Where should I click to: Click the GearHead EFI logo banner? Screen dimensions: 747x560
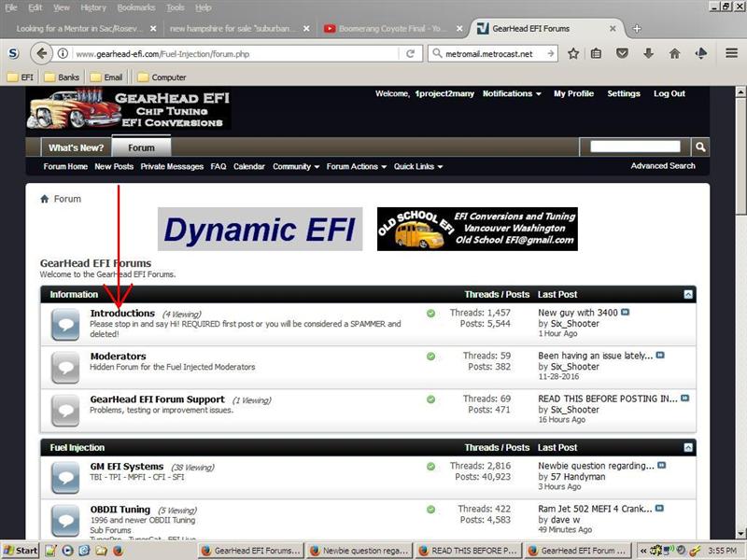pos(129,109)
